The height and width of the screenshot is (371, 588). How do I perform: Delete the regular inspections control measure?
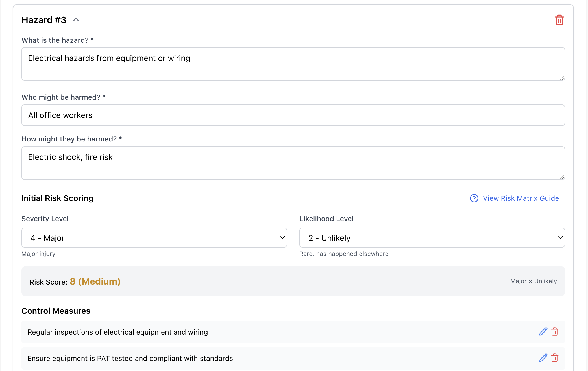(x=555, y=332)
